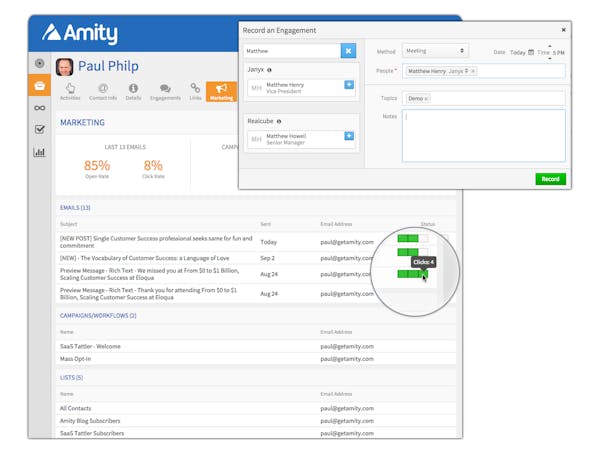Click the Paul Philp name heading

[108, 66]
